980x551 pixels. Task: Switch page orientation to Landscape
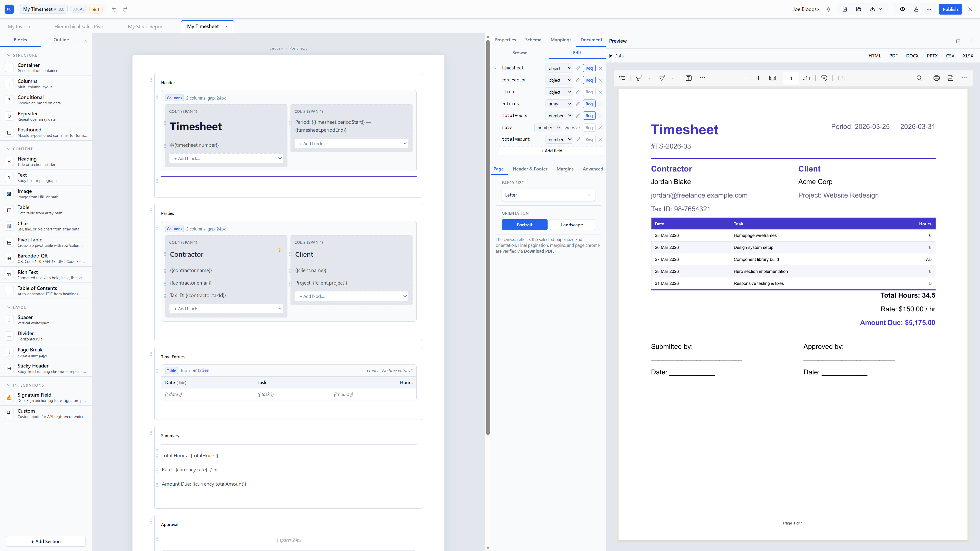pos(572,224)
